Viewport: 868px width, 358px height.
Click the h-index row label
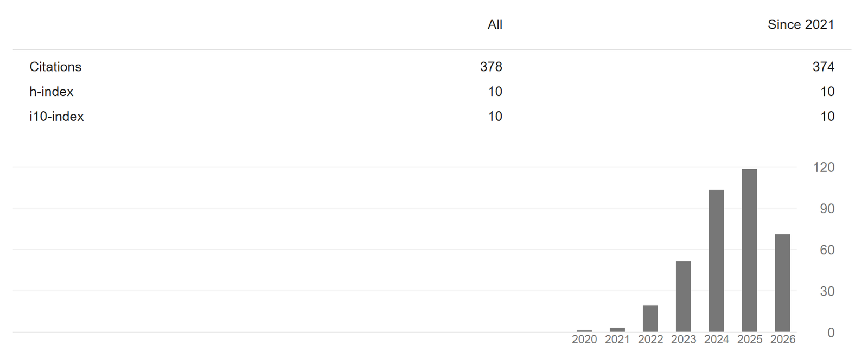[51, 92]
